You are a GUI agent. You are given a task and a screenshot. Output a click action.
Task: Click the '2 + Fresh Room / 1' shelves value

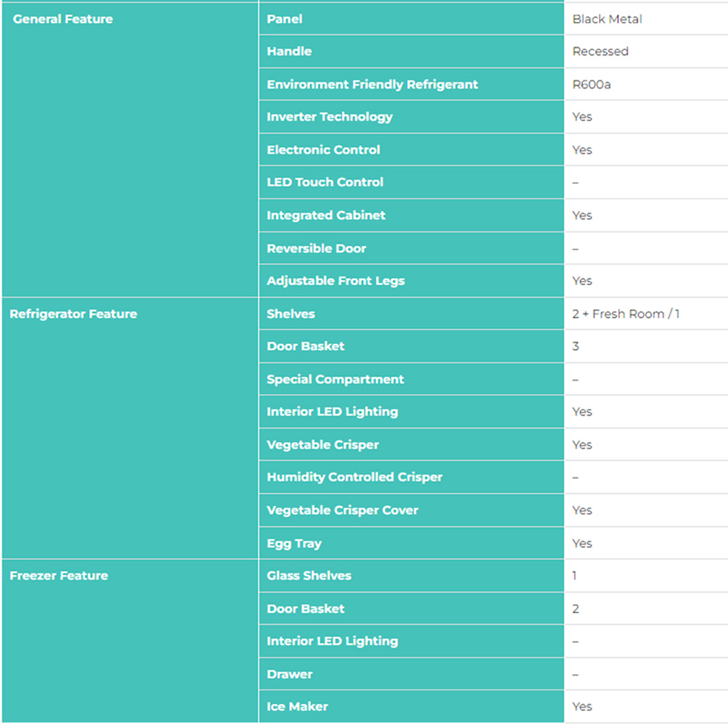626,314
